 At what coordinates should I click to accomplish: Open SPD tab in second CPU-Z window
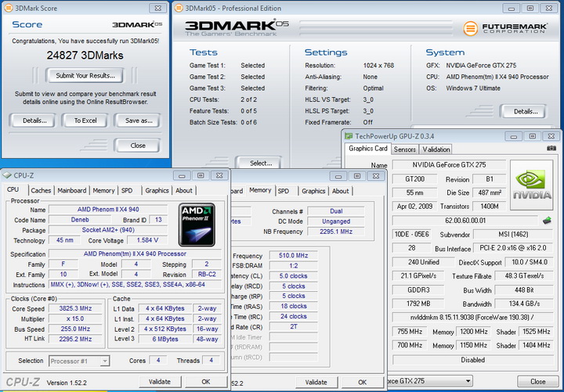coord(284,191)
